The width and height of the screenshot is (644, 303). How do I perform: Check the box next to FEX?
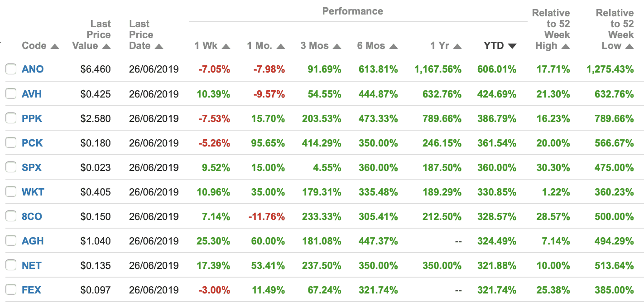[10, 290]
